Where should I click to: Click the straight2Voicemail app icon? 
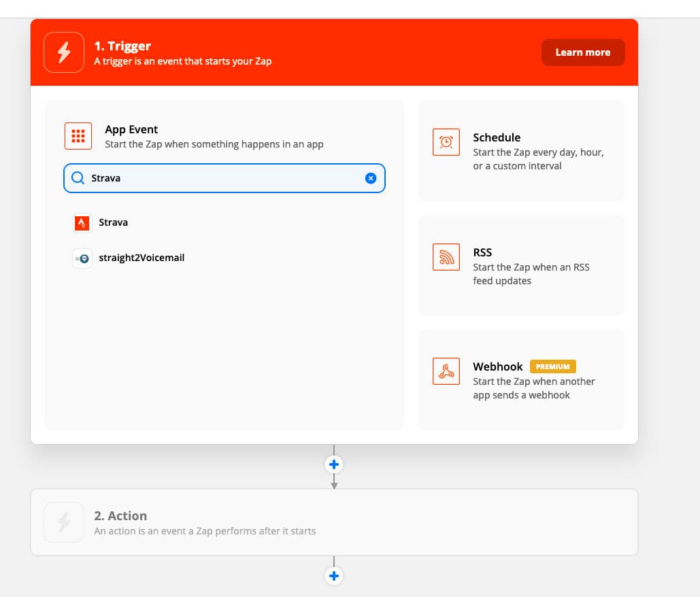pos(82,258)
